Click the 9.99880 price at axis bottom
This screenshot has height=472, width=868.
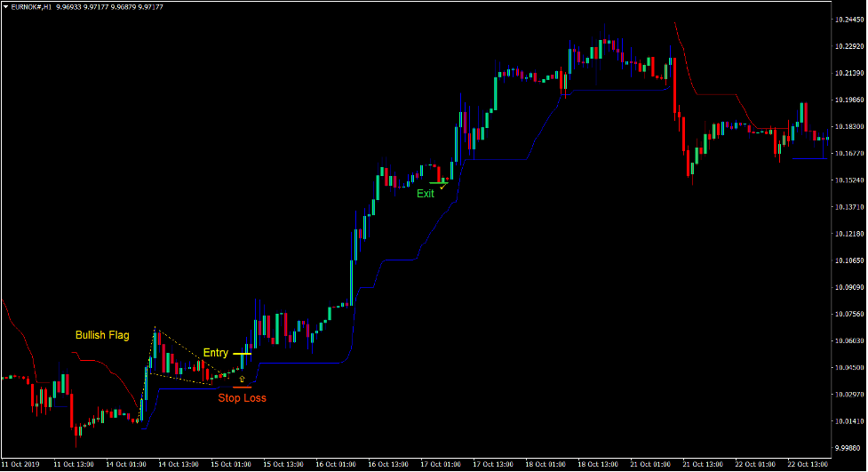[x=848, y=448]
